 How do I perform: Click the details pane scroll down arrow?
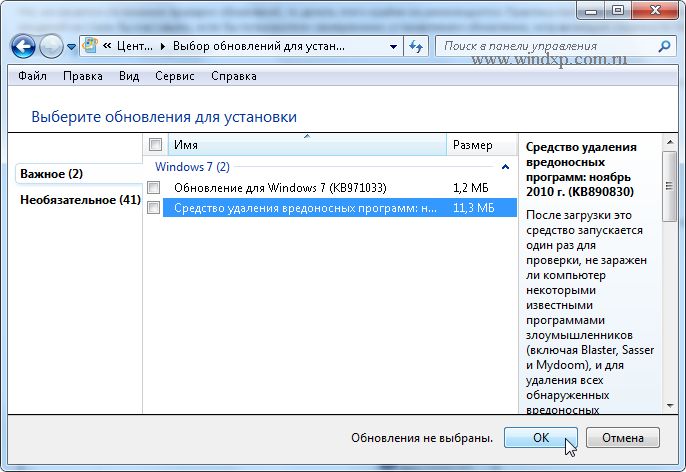point(670,406)
